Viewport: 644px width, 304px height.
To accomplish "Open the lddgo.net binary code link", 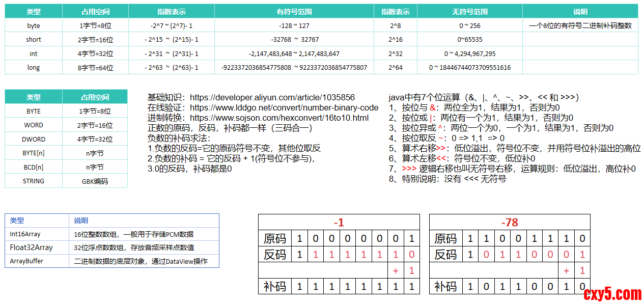I will tap(284, 107).
